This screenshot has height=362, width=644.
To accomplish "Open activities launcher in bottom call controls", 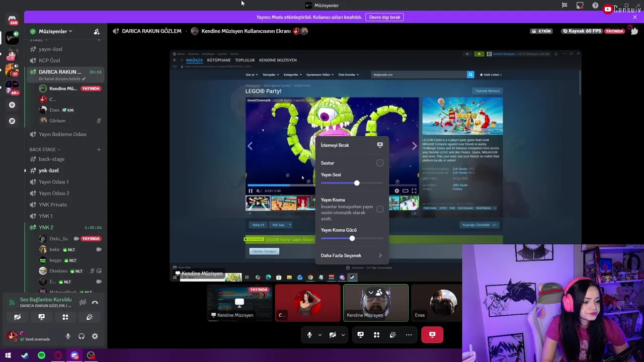I will (x=376, y=335).
